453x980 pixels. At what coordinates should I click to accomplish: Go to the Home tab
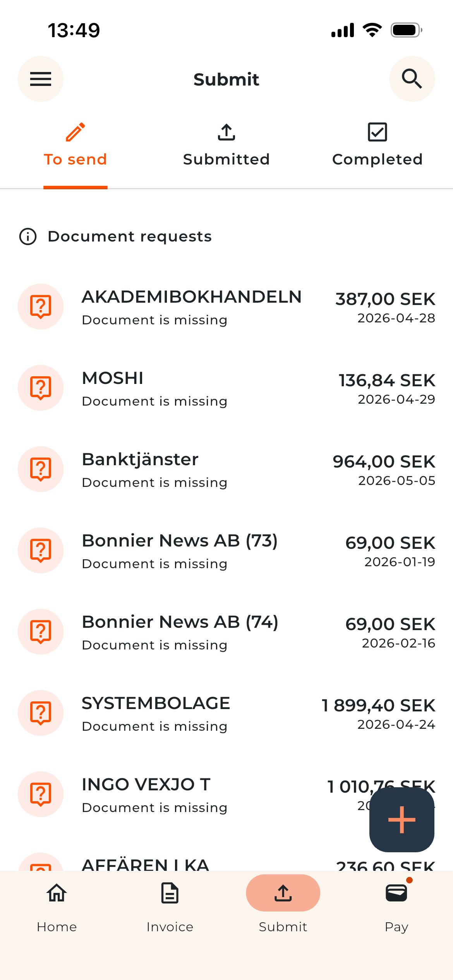tap(57, 906)
